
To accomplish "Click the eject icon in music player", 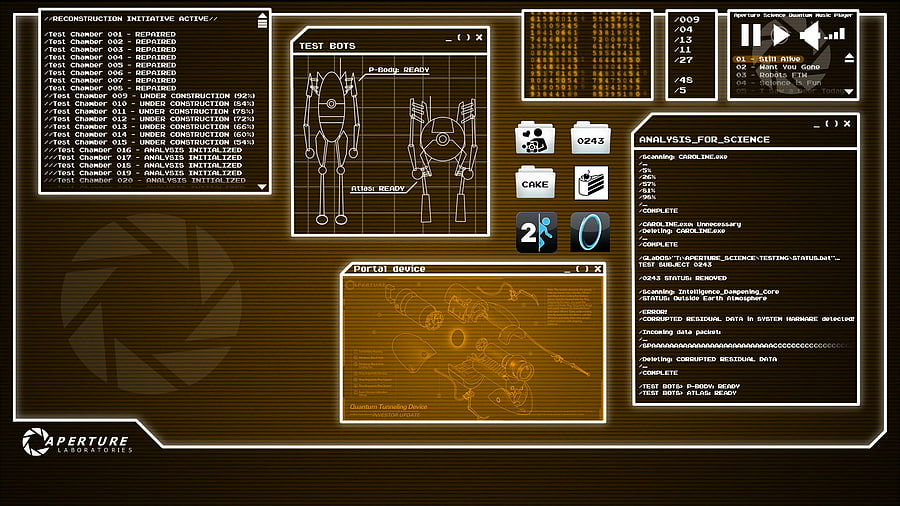I will tap(849, 57).
